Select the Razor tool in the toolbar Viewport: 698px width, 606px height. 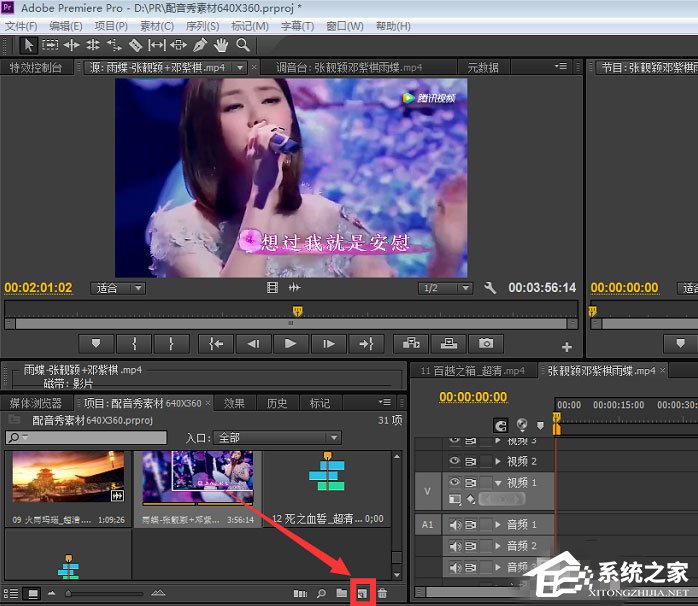[135, 45]
